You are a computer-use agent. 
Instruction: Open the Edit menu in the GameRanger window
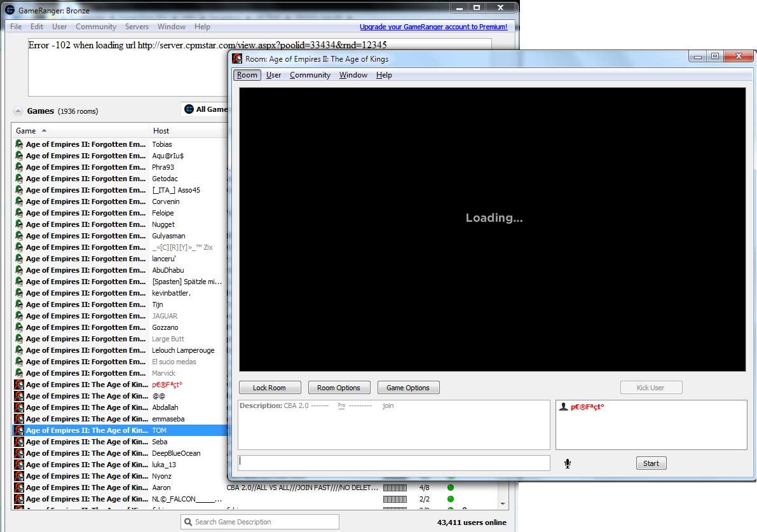tap(37, 27)
